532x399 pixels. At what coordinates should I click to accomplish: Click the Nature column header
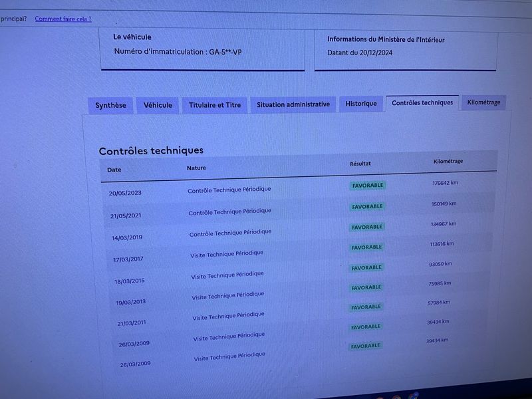[196, 168]
